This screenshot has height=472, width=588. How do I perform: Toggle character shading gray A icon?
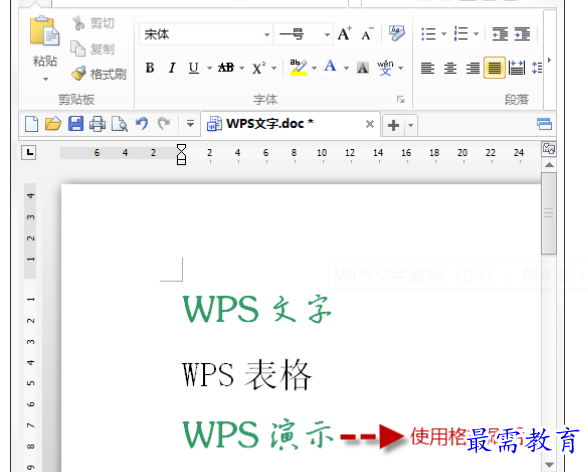click(x=363, y=68)
